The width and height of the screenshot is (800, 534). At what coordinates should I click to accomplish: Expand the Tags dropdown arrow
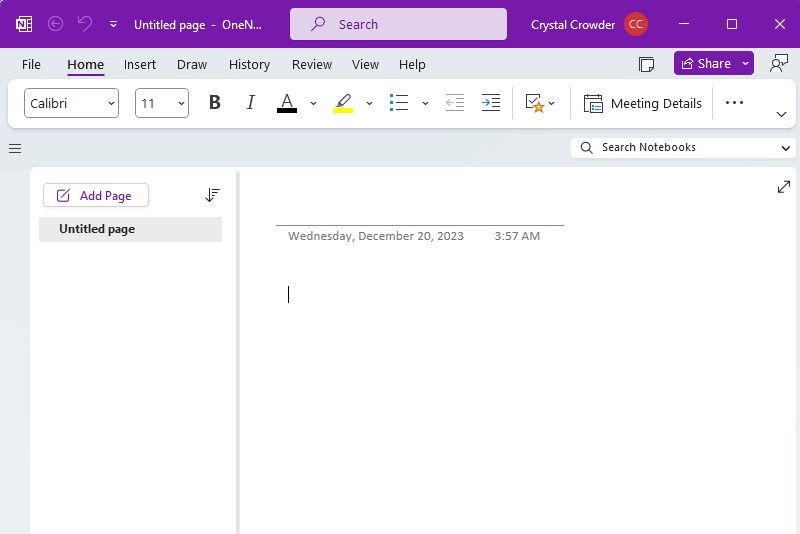(552, 103)
